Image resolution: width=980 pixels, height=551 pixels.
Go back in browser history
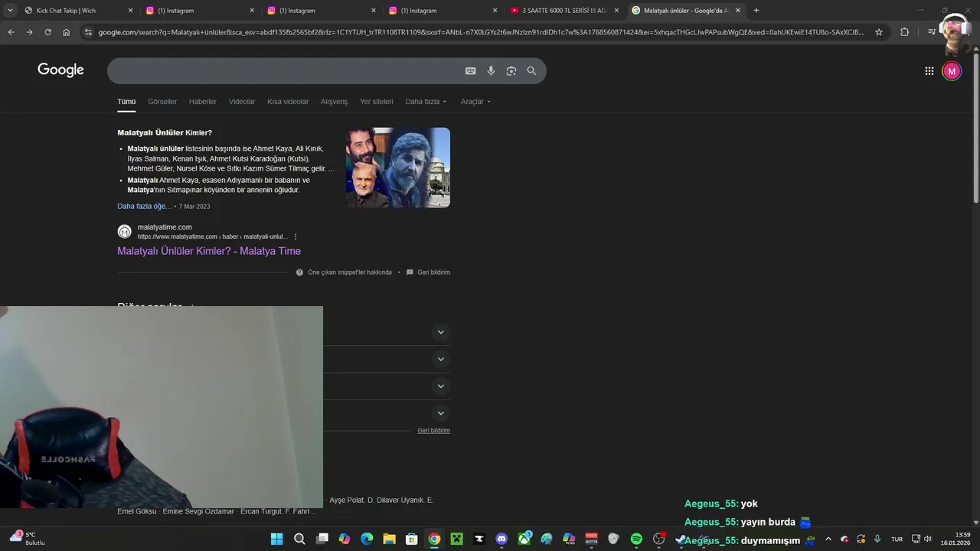point(11,32)
